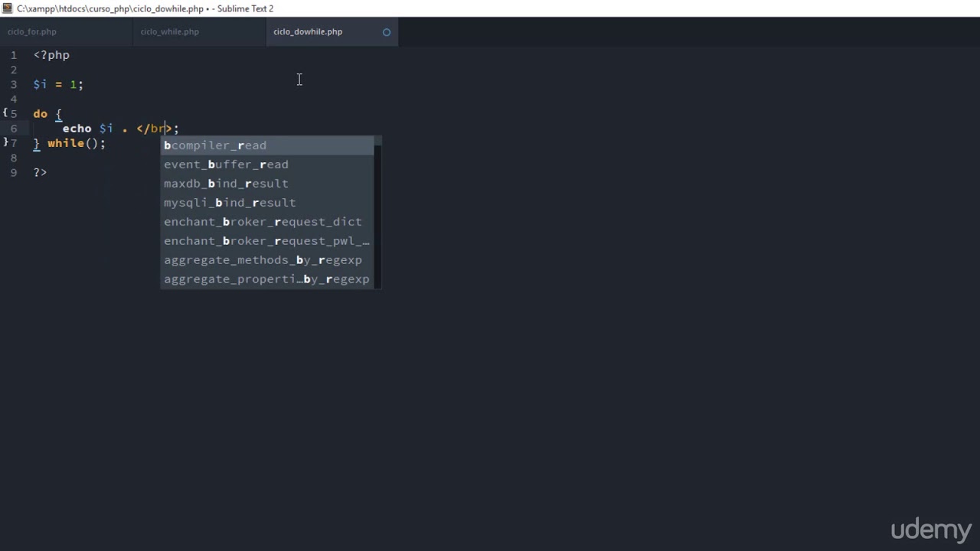Choose bcompiler_read from autocomplete list

point(267,145)
